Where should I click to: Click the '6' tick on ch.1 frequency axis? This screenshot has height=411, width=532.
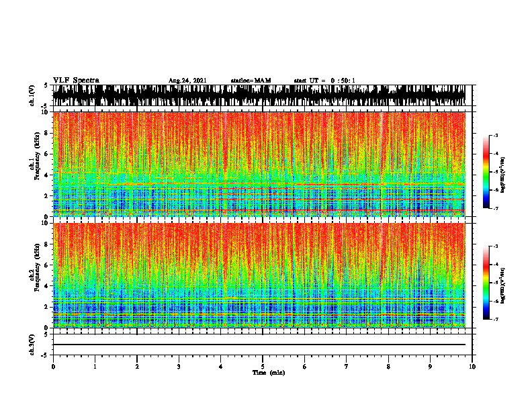(47, 154)
